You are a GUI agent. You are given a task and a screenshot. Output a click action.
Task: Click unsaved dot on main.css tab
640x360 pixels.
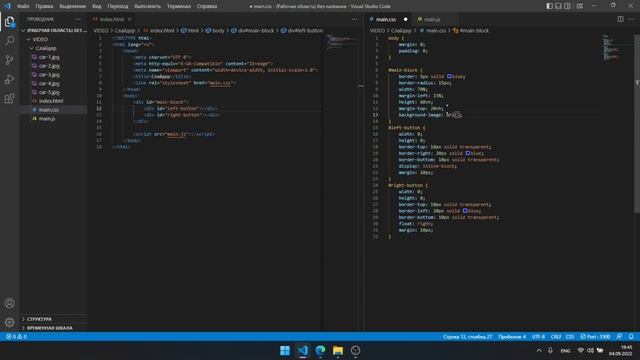coord(405,19)
